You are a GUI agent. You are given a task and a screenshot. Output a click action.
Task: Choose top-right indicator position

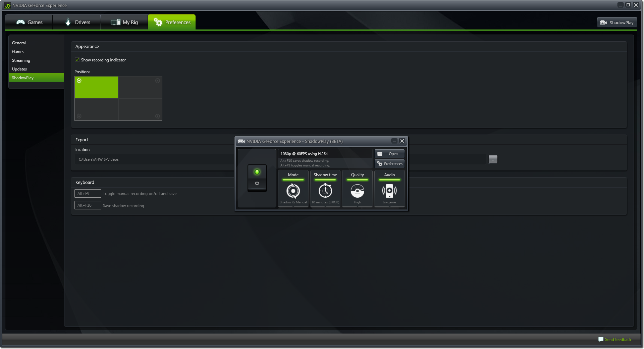coord(140,87)
